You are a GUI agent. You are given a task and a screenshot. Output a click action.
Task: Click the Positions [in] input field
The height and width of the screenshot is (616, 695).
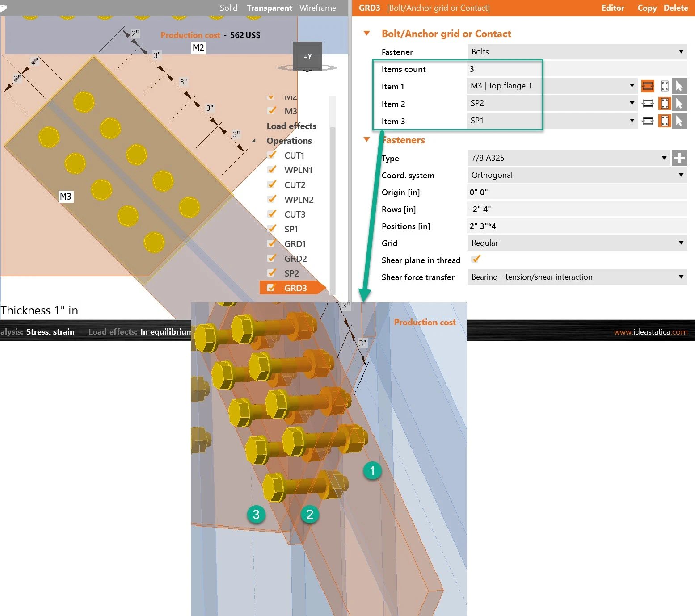[x=577, y=226]
